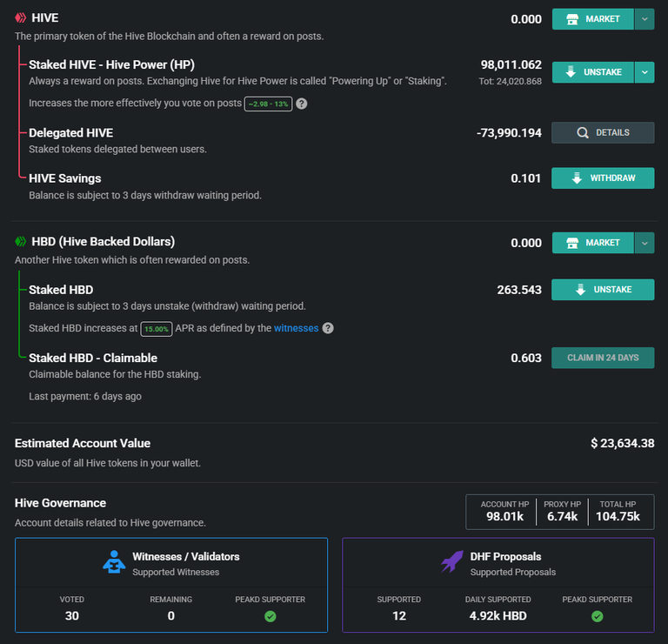Click the Tot: 24,020.868 text
The width and height of the screenshot is (668, 644).
pos(511,82)
